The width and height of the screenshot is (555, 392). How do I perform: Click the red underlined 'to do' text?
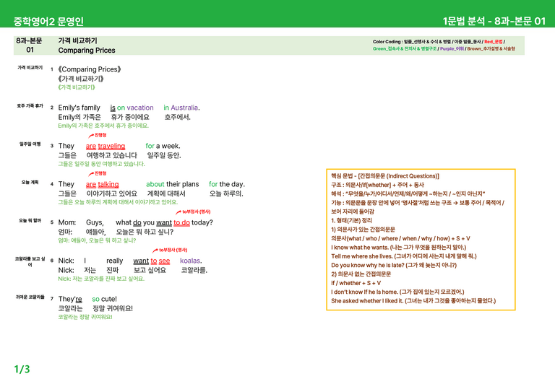click(181, 222)
